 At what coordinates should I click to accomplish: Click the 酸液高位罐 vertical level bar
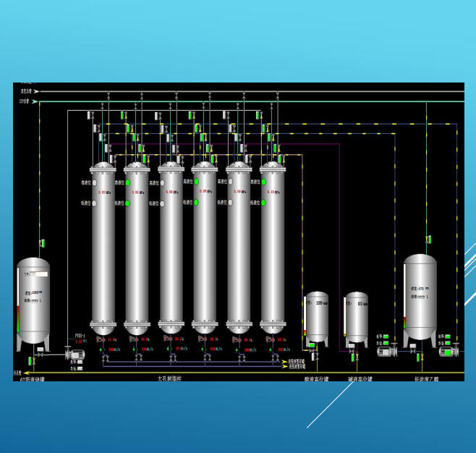coord(305,316)
